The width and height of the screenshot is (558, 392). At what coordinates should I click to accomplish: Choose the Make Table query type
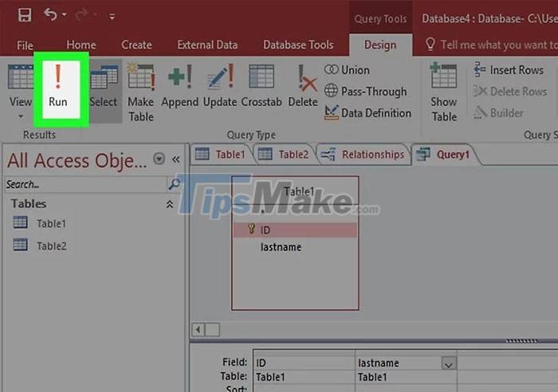[141, 92]
